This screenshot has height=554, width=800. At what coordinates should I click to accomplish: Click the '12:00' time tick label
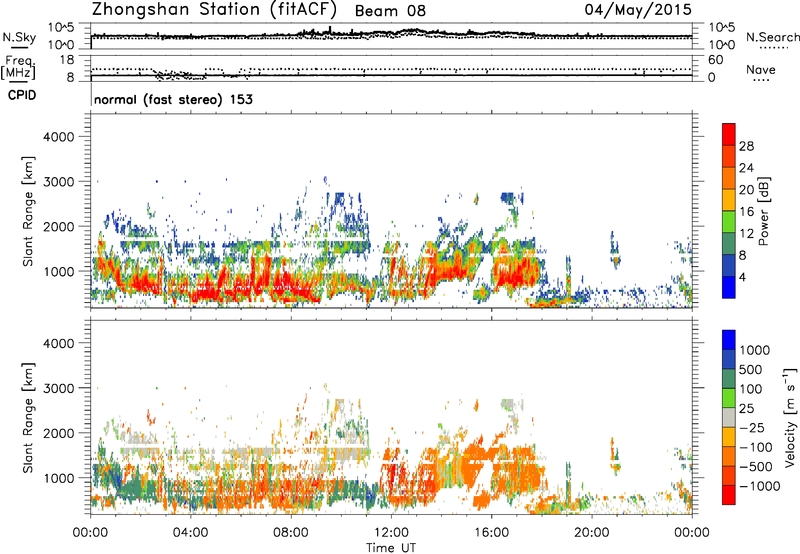point(391,533)
